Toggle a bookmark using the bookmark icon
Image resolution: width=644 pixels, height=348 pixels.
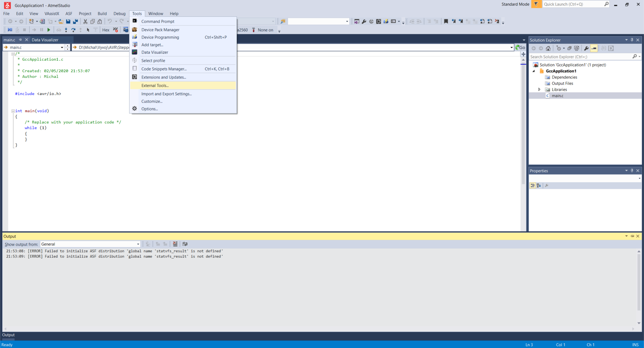click(446, 21)
